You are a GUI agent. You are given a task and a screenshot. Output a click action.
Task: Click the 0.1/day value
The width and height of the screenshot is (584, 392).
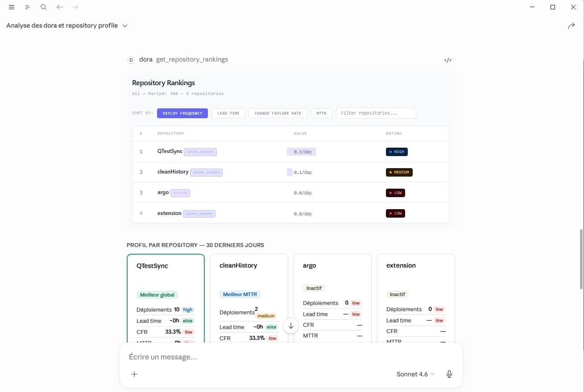pyautogui.click(x=303, y=172)
